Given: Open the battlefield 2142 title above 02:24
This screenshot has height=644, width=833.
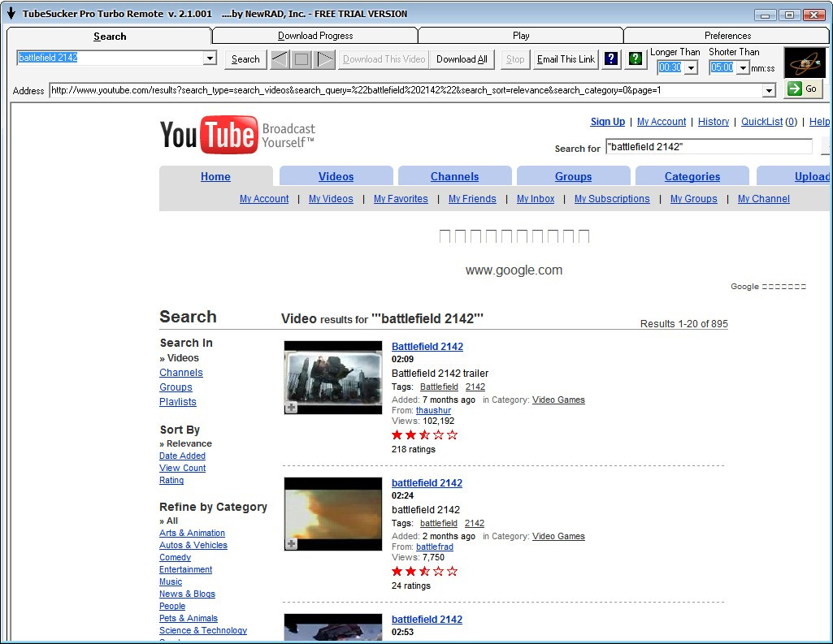Looking at the screenshot, I should tap(427, 483).
